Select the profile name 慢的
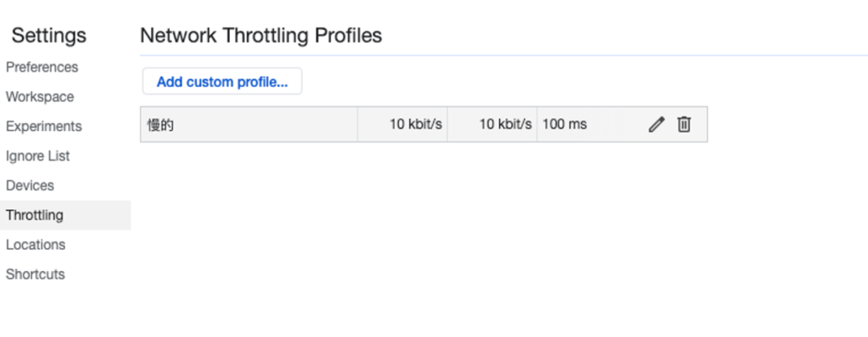The image size is (868, 337). click(x=161, y=125)
